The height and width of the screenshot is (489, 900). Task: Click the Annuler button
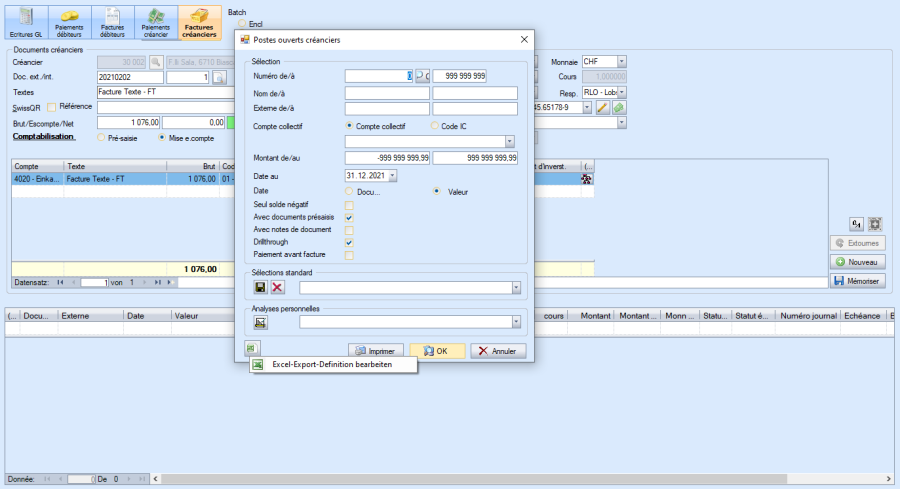point(497,351)
